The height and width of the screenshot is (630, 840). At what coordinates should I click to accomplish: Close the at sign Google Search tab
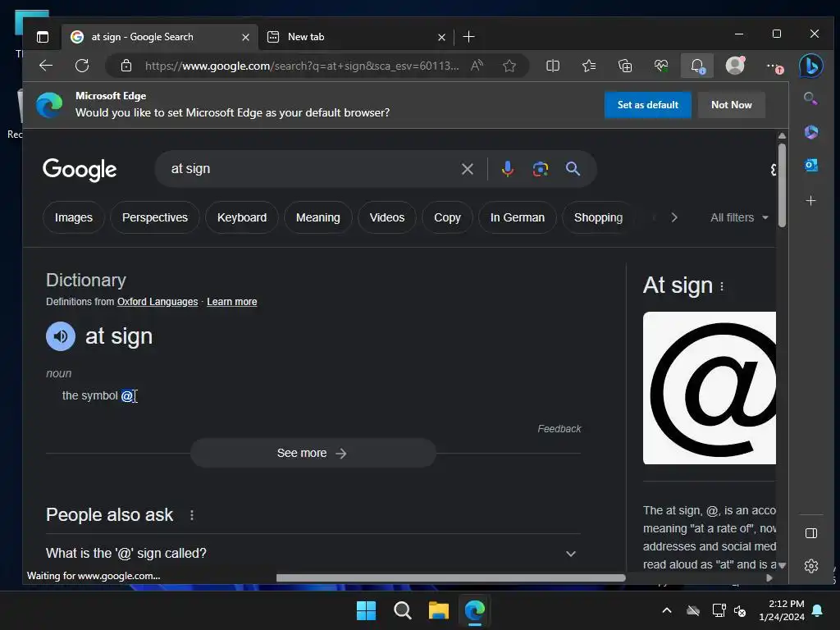245,38
